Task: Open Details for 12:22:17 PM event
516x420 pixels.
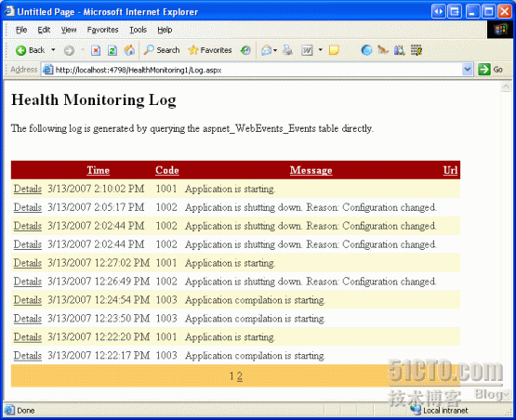Action: [28, 356]
